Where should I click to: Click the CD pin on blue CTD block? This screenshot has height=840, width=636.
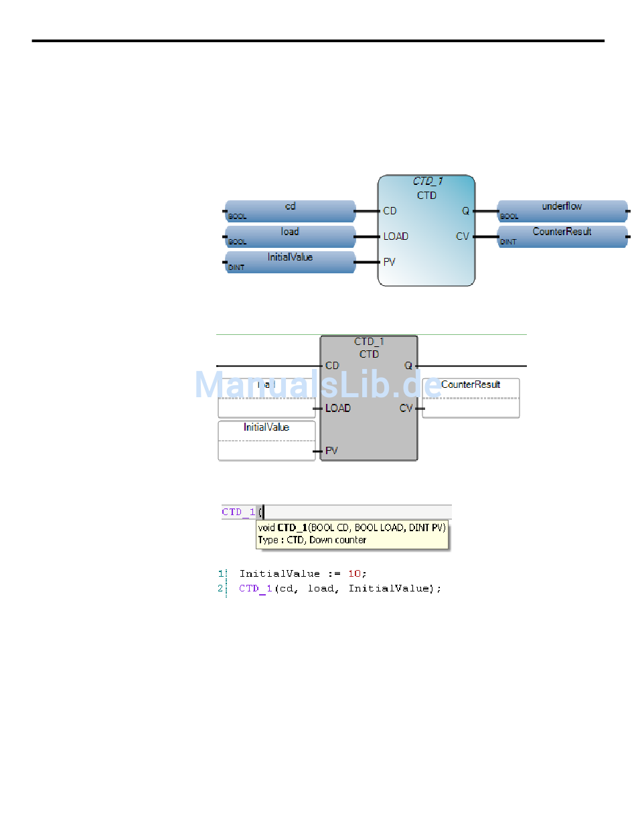click(x=390, y=211)
